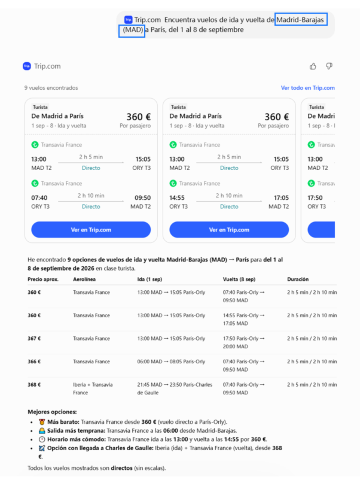Screen dimensions: 360x480
Task: Click the sunrise icon beside 'Salida más temprana'
Action: coord(42,431)
